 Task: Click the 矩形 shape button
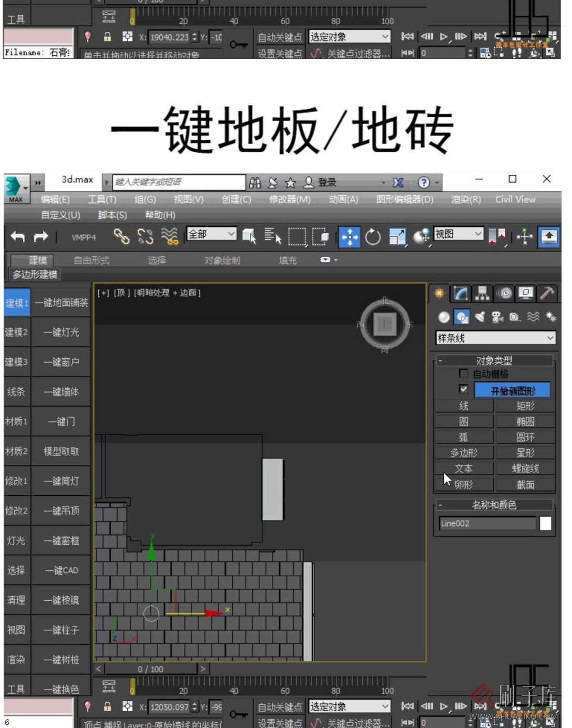pos(525,406)
